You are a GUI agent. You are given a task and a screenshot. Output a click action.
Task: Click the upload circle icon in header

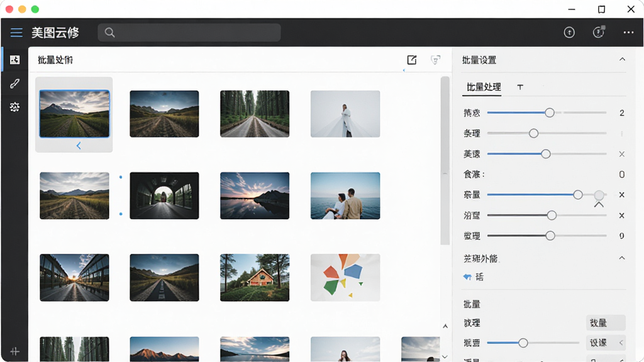click(x=569, y=33)
